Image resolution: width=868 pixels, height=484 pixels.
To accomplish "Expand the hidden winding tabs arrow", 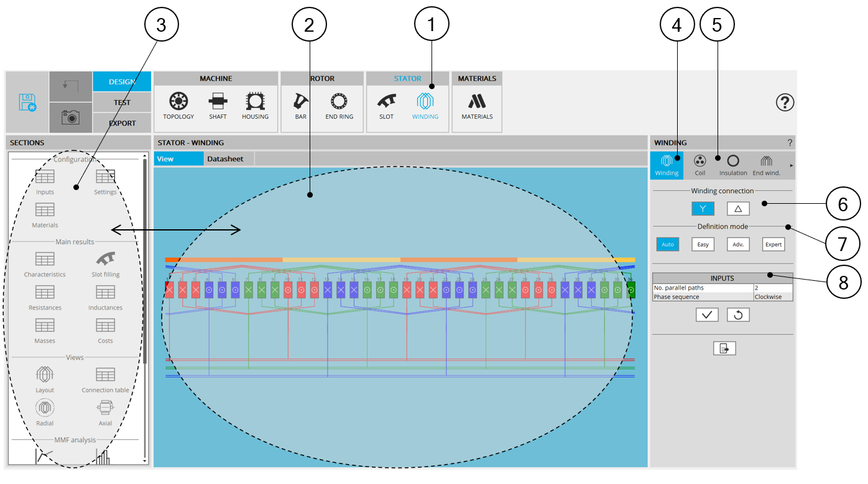I will pyautogui.click(x=791, y=166).
